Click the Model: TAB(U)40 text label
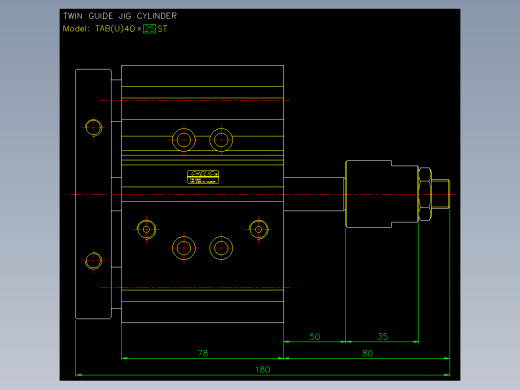This screenshot has width=520, height=390. coord(99,29)
